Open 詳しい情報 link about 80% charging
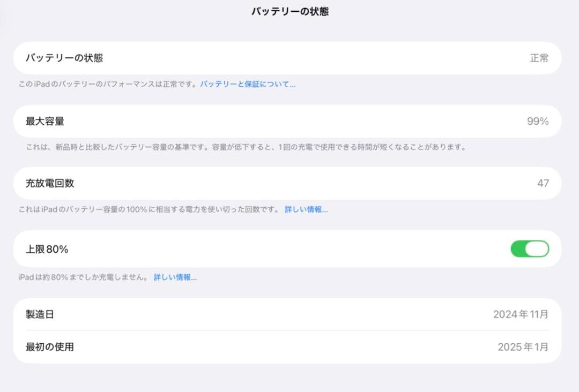Viewport: 579px width, 392px height. (176, 277)
